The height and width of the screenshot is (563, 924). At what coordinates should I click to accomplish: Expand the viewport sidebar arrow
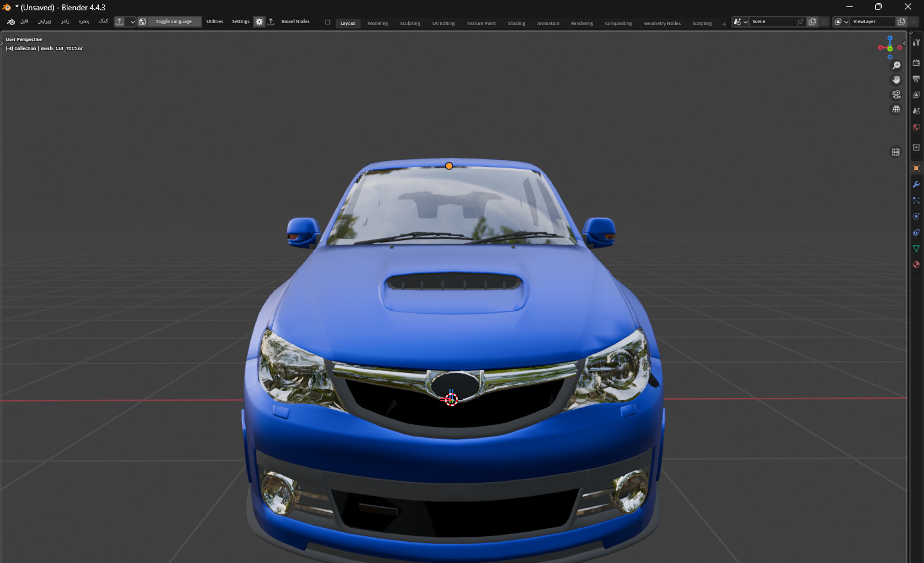(x=904, y=44)
